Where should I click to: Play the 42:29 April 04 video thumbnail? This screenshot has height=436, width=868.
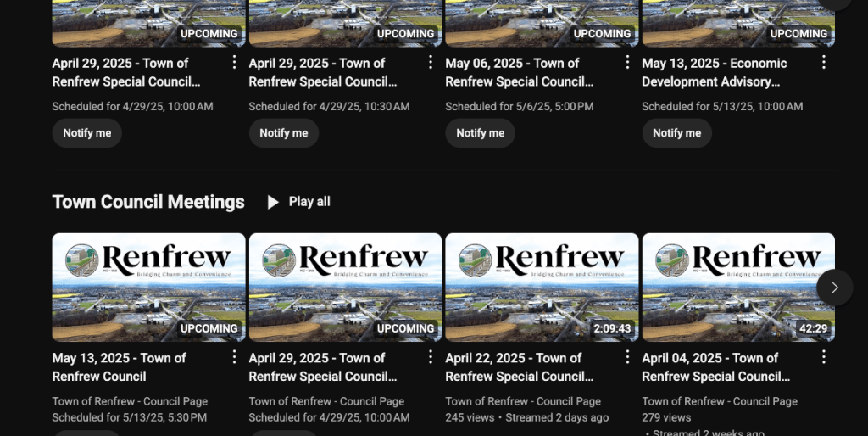tap(737, 288)
